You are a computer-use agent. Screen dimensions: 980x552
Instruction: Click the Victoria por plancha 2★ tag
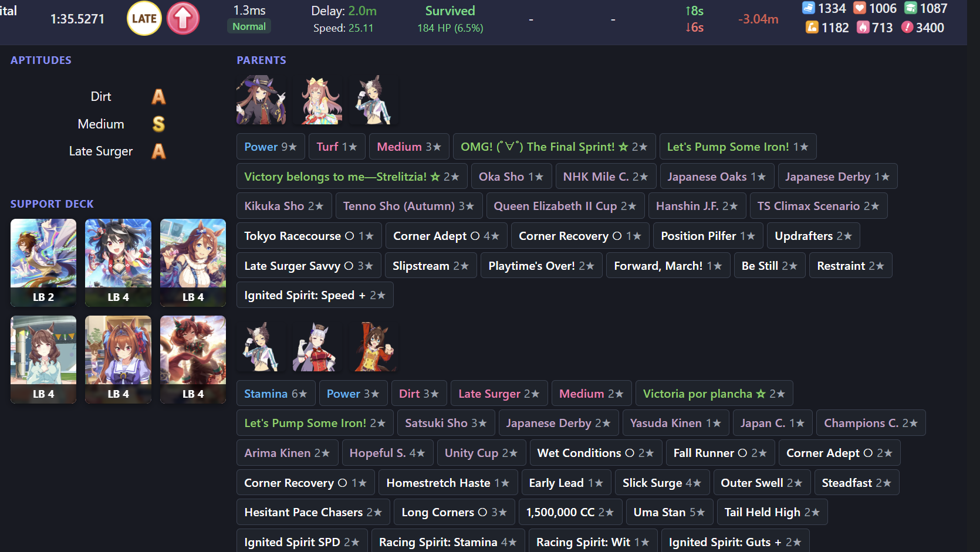point(714,394)
